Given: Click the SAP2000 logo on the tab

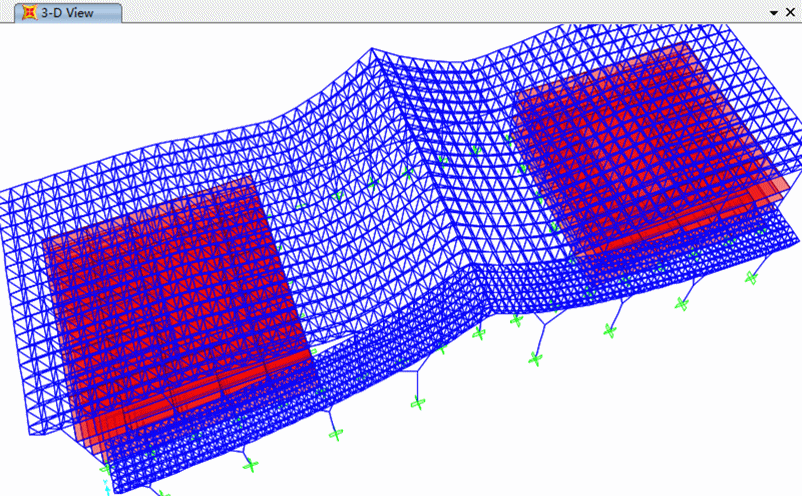Looking at the screenshot, I should (30, 12).
